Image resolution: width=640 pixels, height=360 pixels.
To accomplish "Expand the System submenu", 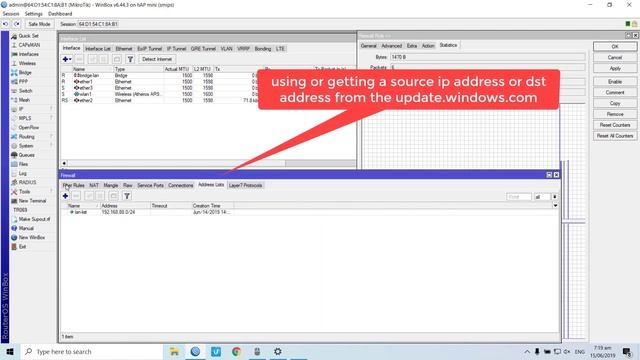I will pyautogui.click(x=51, y=146).
